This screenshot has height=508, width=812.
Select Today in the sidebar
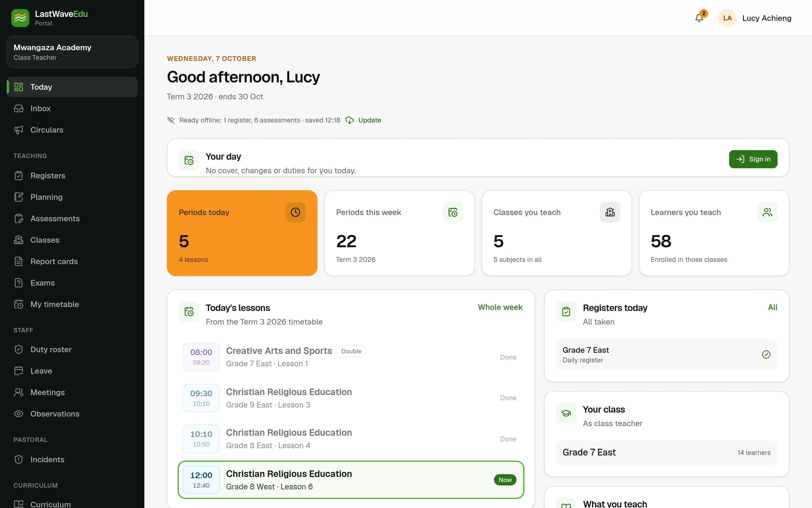coord(72,87)
